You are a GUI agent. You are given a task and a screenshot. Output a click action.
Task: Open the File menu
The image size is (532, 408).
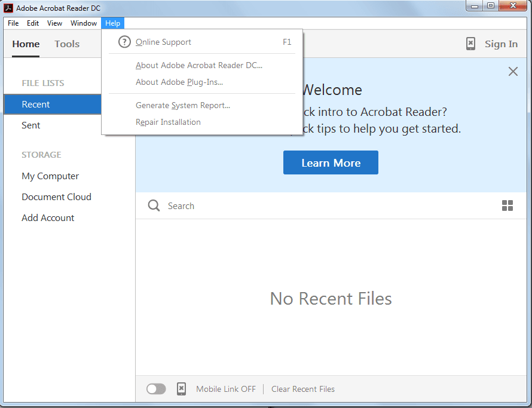[13, 23]
